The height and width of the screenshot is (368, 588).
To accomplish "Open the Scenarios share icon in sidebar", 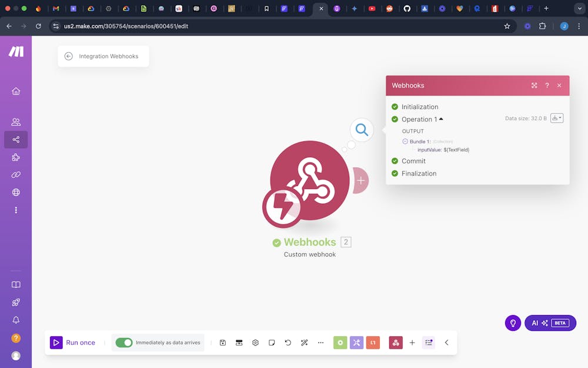I will [16, 140].
